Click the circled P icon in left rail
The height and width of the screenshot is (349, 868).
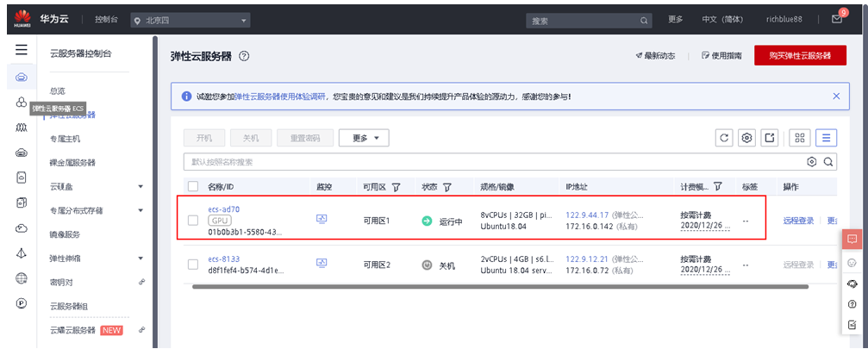[21, 303]
